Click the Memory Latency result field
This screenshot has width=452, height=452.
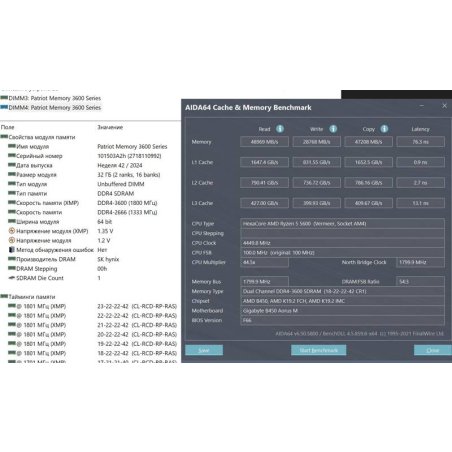(420, 142)
